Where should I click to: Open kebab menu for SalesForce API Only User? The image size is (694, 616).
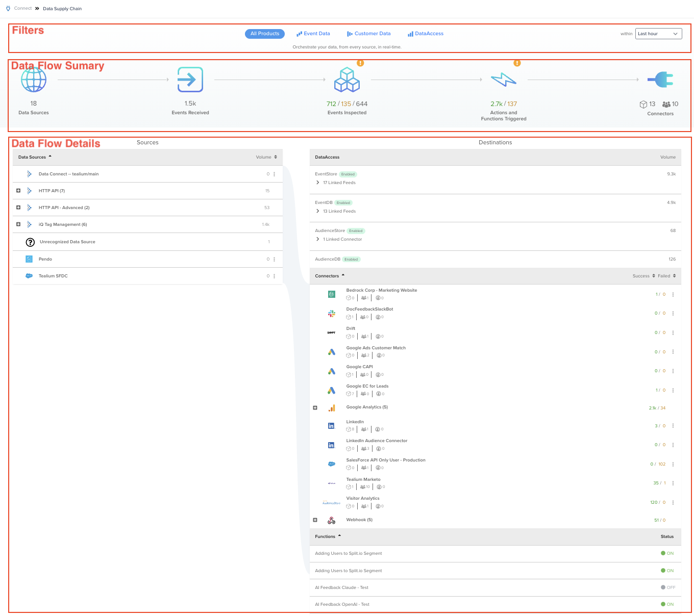pos(673,464)
